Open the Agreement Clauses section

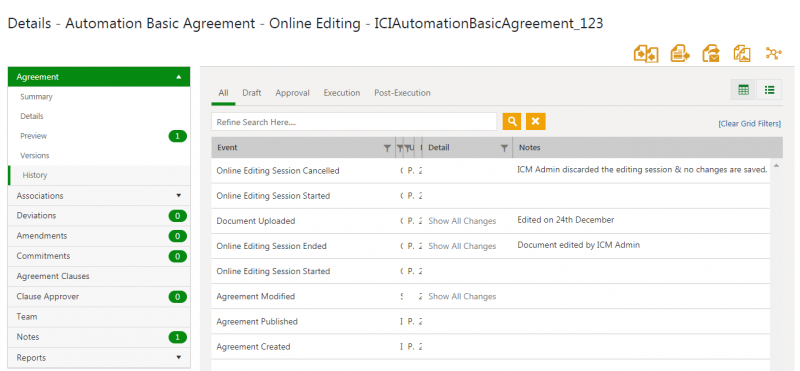click(99, 276)
